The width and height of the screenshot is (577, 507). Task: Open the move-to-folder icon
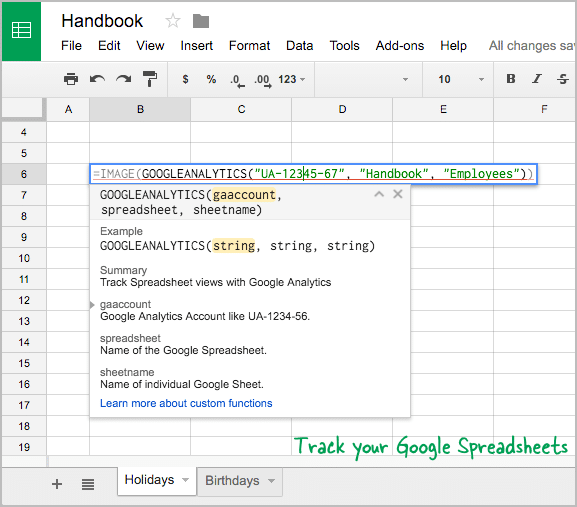tap(201, 21)
